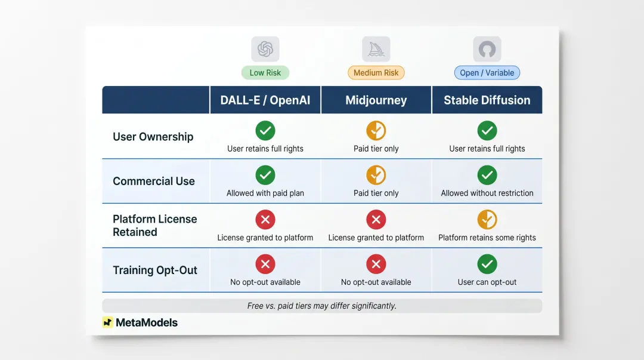Click 'User retains full rights' under DALL-E
Image resolution: width=644 pixels, height=360 pixels.
pyautogui.click(x=265, y=149)
